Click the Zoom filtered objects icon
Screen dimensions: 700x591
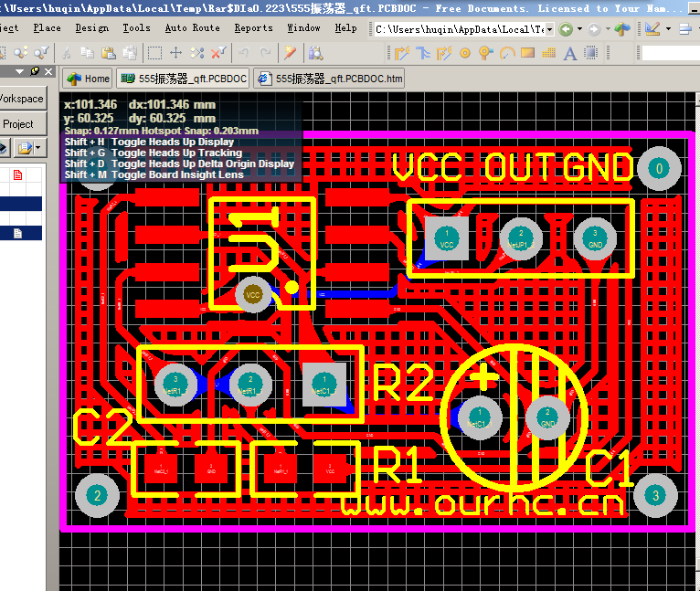(41, 54)
